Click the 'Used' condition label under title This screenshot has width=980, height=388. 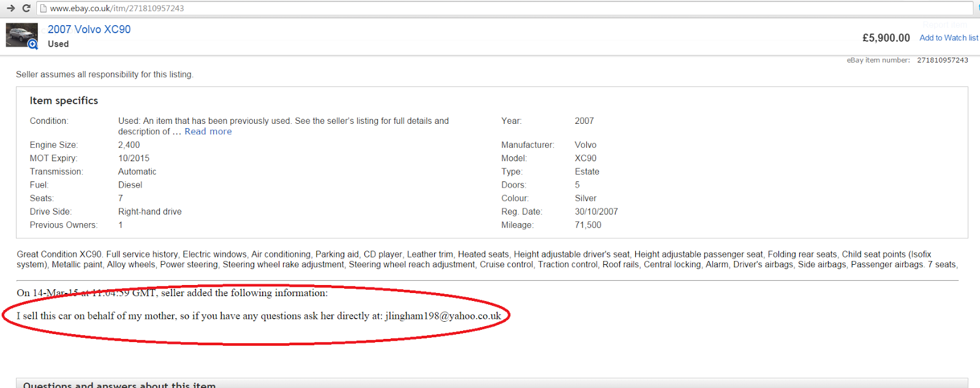tap(58, 44)
